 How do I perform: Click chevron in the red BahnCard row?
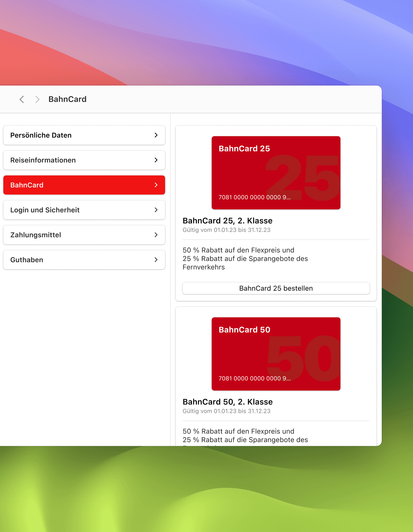(x=156, y=185)
